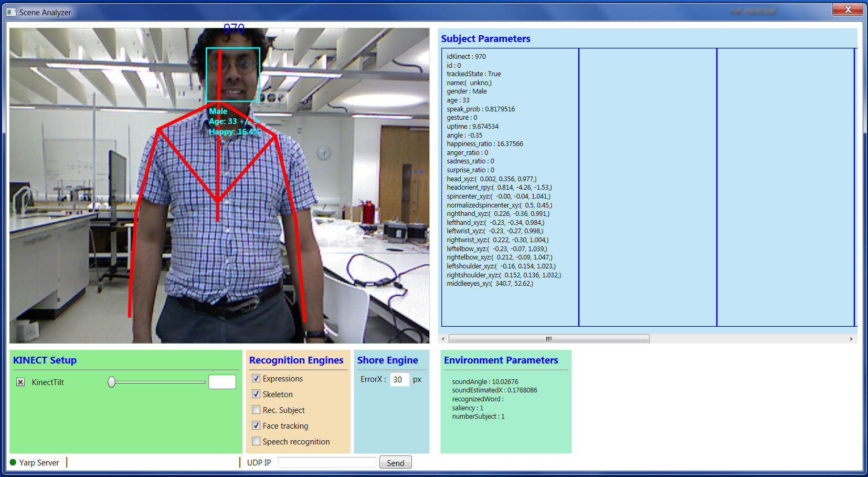Click the Recognition Engines heading
The image size is (868, 477).
tap(296, 360)
